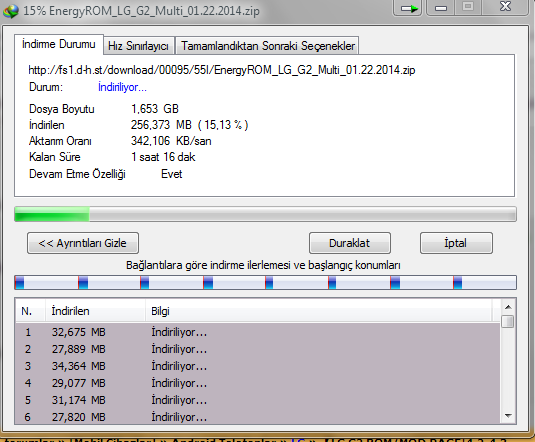This screenshot has height=442, width=535.
Task: Click the connection list scroll up arrow
Action: 508,307
